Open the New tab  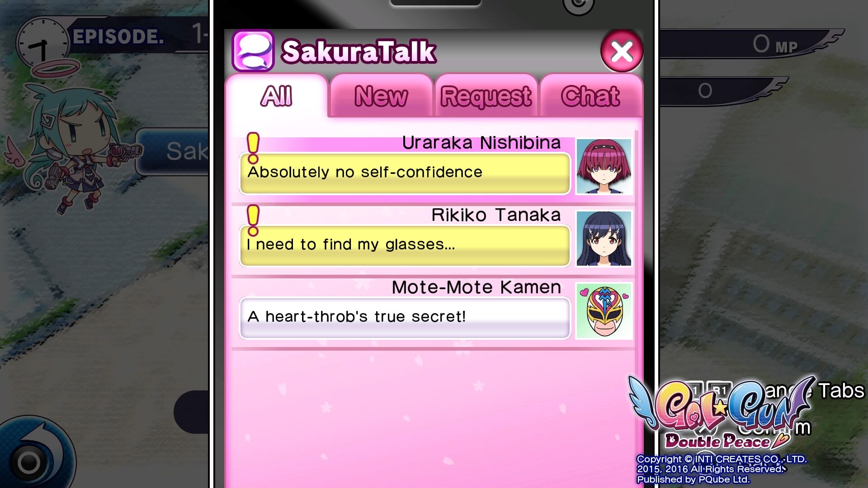pos(381,96)
